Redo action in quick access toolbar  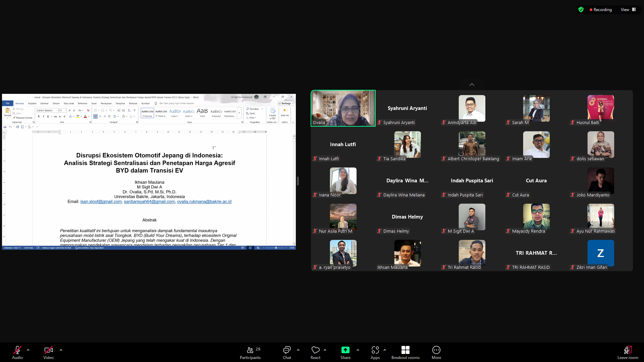tap(17, 127)
